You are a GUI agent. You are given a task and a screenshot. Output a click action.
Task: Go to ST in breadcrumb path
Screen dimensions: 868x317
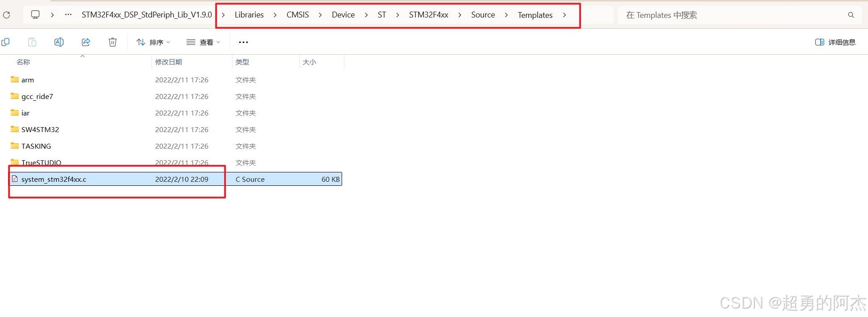click(x=382, y=15)
